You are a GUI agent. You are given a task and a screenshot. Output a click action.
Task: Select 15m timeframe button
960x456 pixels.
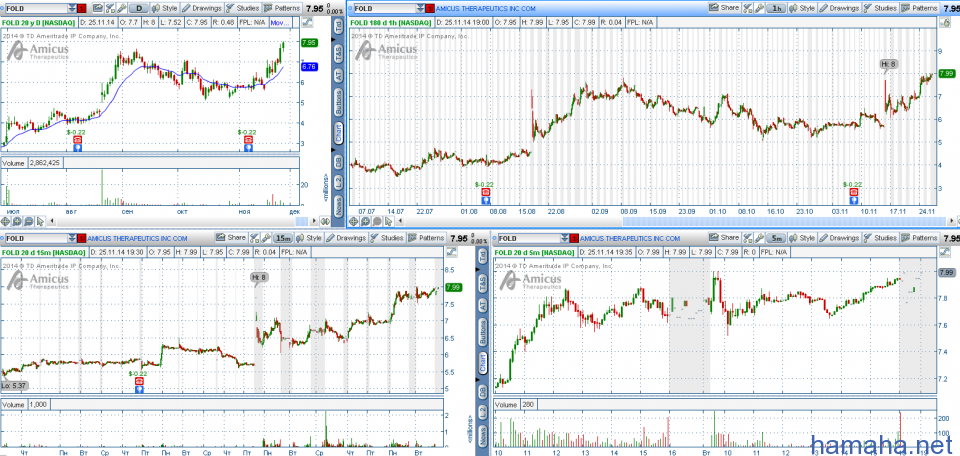click(283, 237)
